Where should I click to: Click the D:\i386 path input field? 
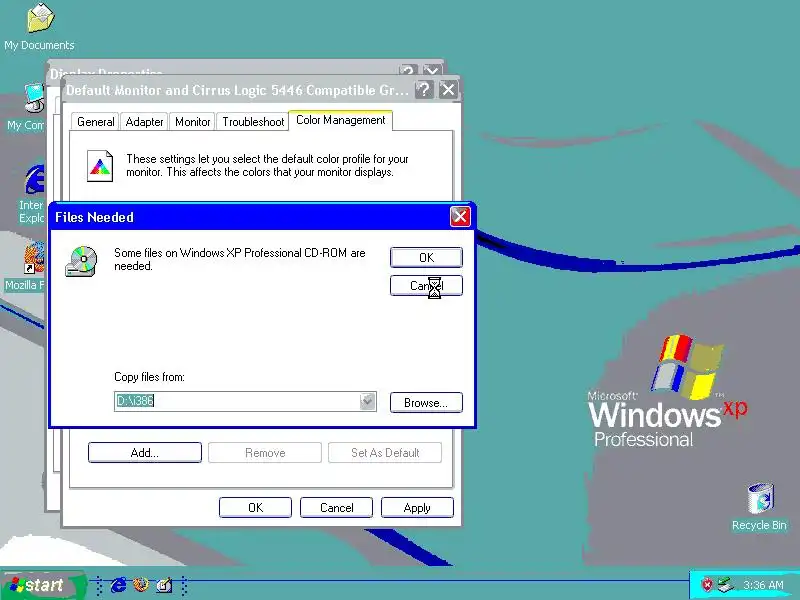pos(237,402)
